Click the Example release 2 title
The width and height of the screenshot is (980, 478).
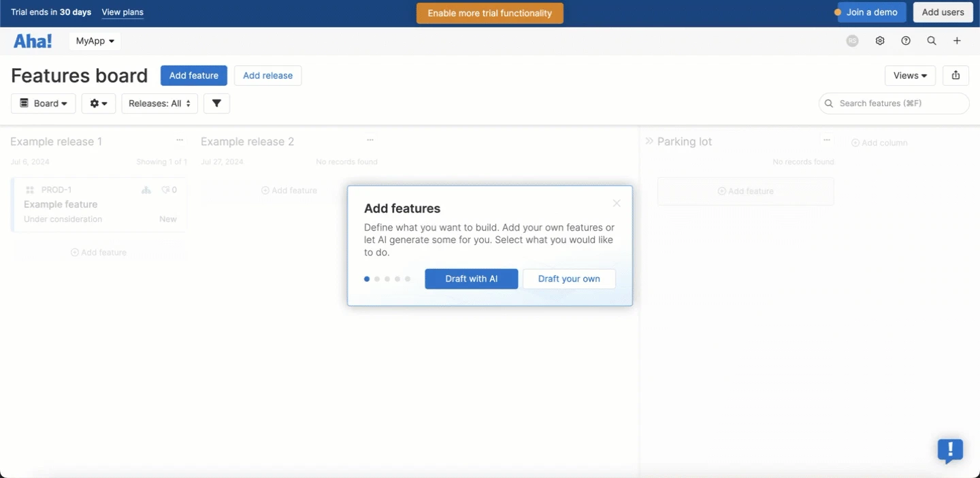pos(248,142)
